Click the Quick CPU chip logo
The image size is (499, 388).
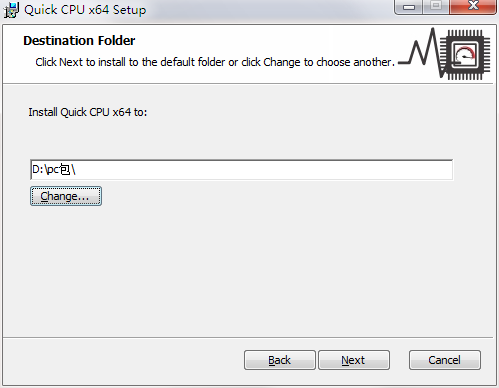(x=465, y=55)
